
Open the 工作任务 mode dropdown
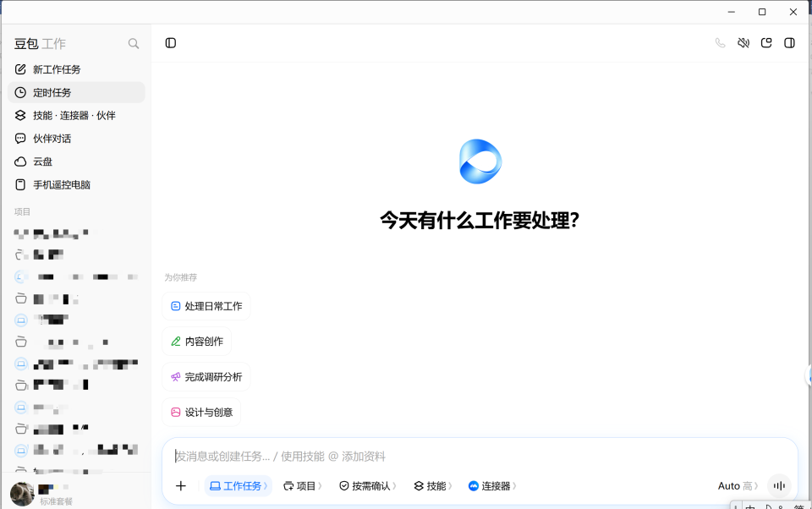pos(239,485)
